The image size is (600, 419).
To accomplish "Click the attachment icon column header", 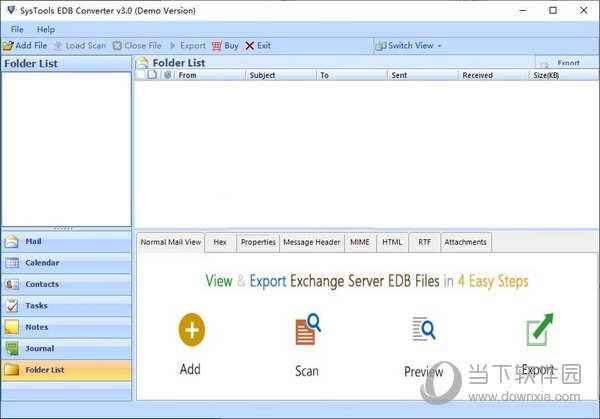I will click(167, 75).
